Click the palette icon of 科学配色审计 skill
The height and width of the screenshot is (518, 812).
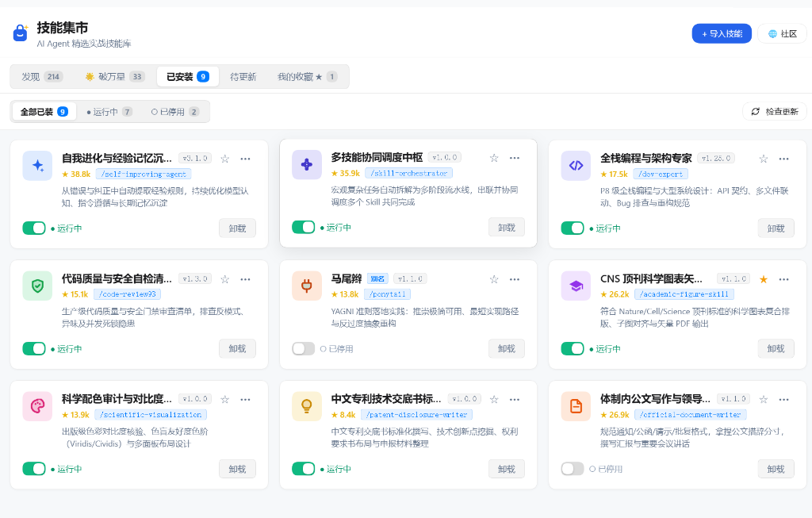(37, 406)
